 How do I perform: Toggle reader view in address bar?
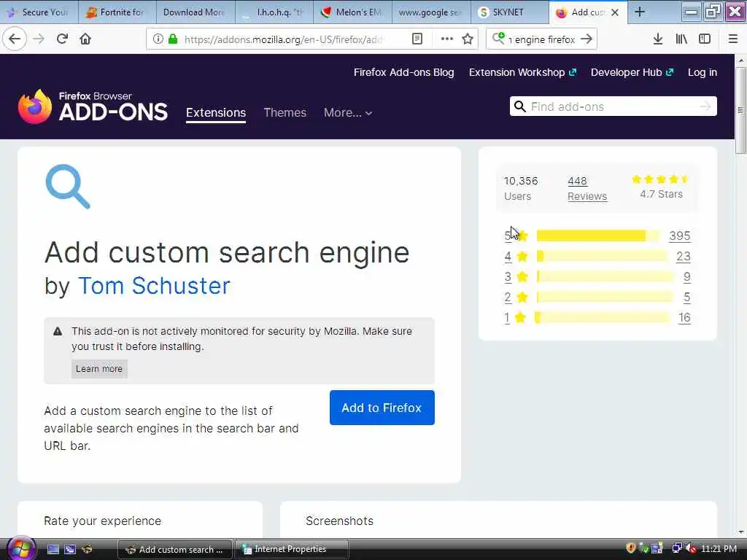coord(417,39)
